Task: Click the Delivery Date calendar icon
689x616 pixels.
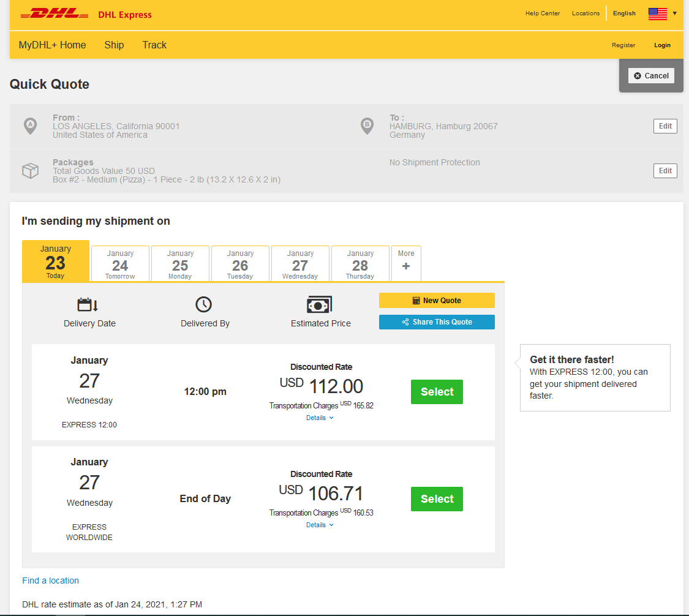Action: tap(88, 304)
